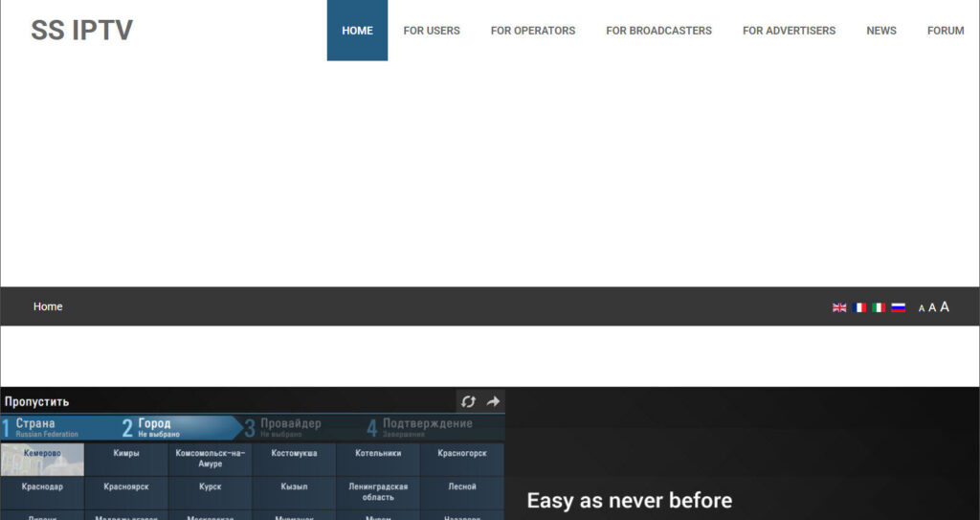Viewport: 980px width, 520px height.
Task: Click the forward arrow icon in setup wizard
Action: point(493,402)
